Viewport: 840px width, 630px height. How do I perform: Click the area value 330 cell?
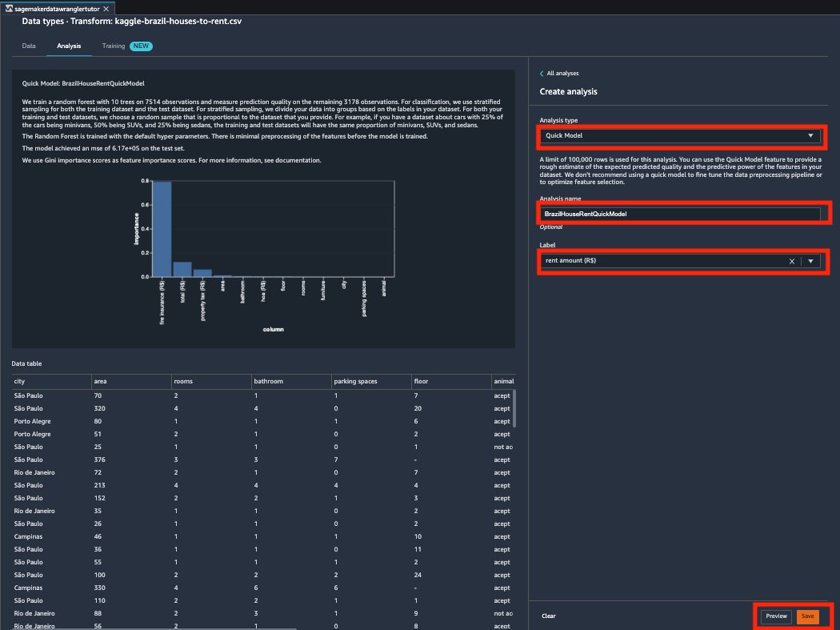tap(100, 588)
